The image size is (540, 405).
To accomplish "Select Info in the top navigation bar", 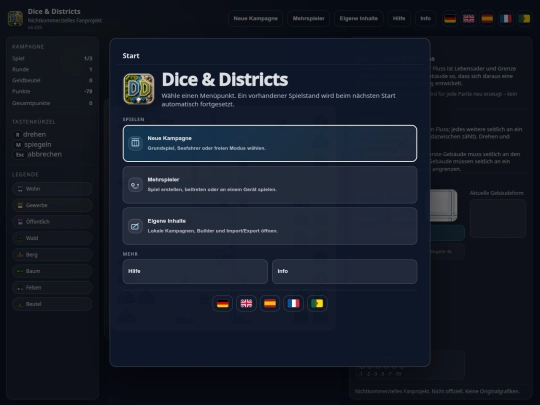I will (x=425, y=19).
